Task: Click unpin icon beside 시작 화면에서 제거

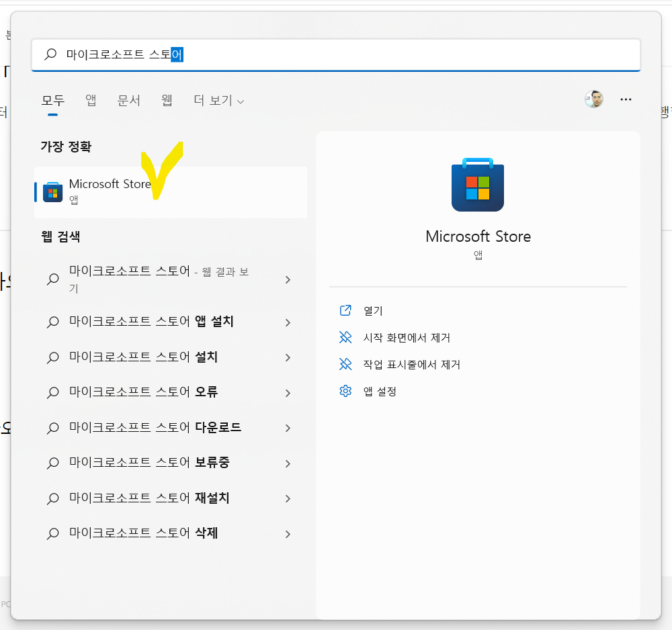Action: pyautogui.click(x=345, y=337)
